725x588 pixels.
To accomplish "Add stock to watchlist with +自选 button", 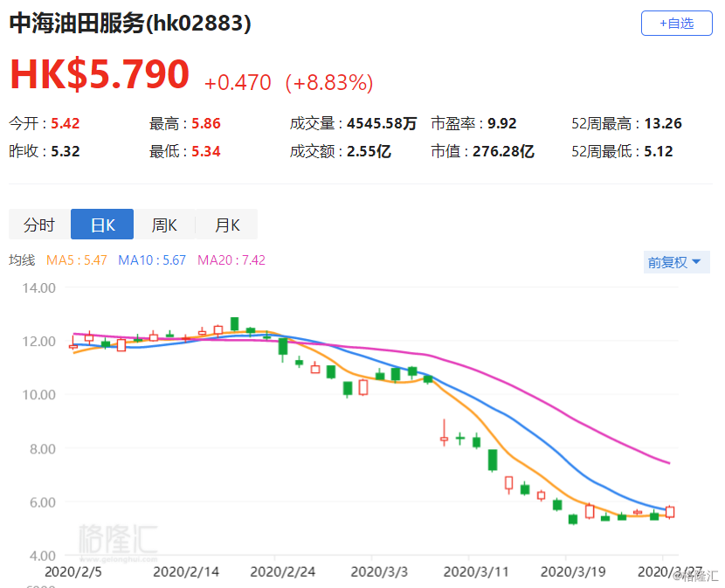I will pyautogui.click(x=676, y=23).
